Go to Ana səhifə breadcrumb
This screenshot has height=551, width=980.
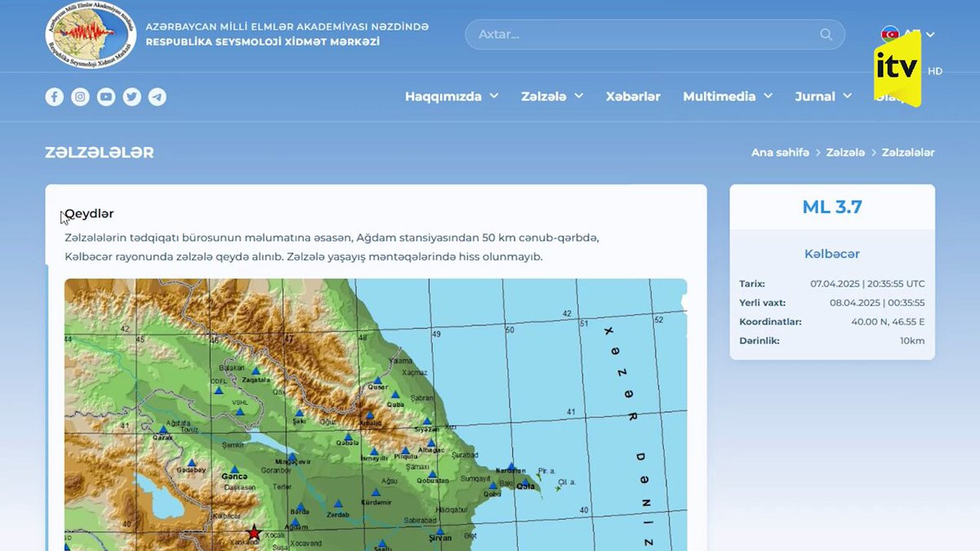point(780,153)
